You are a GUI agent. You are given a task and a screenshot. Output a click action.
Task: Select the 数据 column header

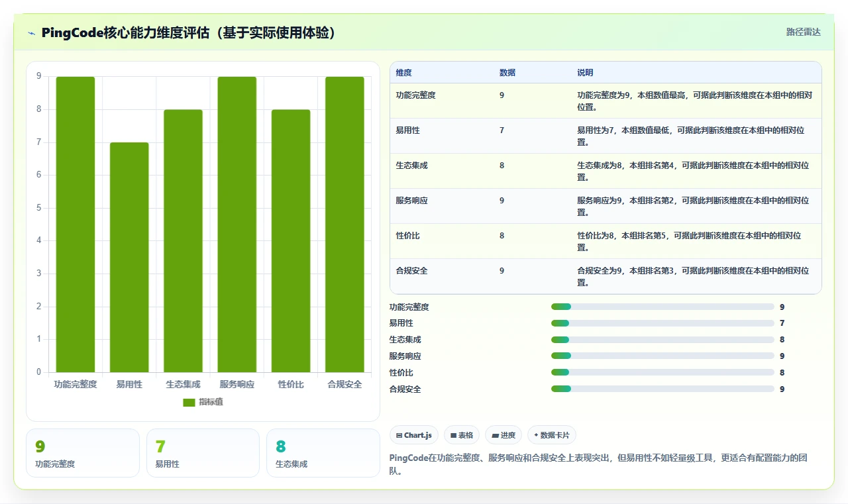point(533,73)
